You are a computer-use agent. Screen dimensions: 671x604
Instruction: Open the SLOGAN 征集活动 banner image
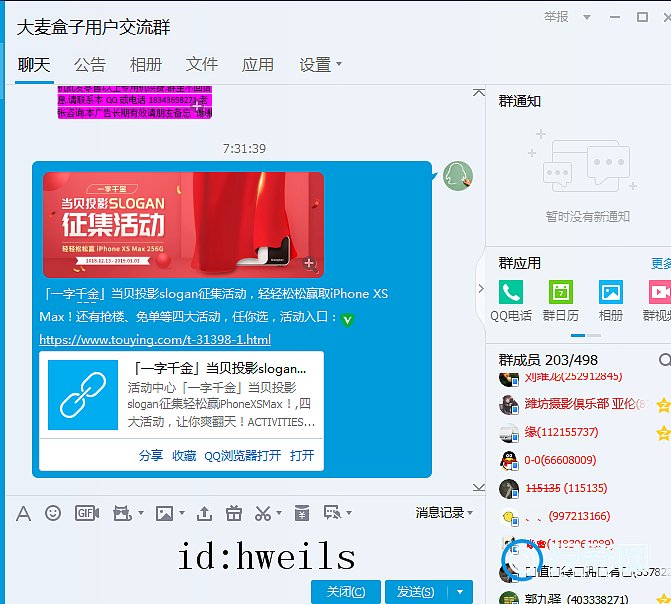pos(183,225)
